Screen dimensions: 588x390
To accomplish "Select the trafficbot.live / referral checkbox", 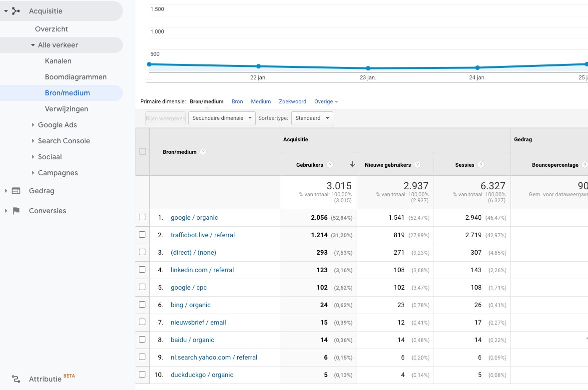I will click(x=142, y=235).
